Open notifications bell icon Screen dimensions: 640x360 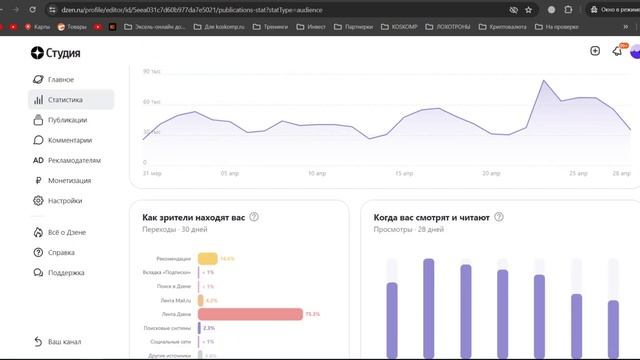pyautogui.click(x=617, y=51)
